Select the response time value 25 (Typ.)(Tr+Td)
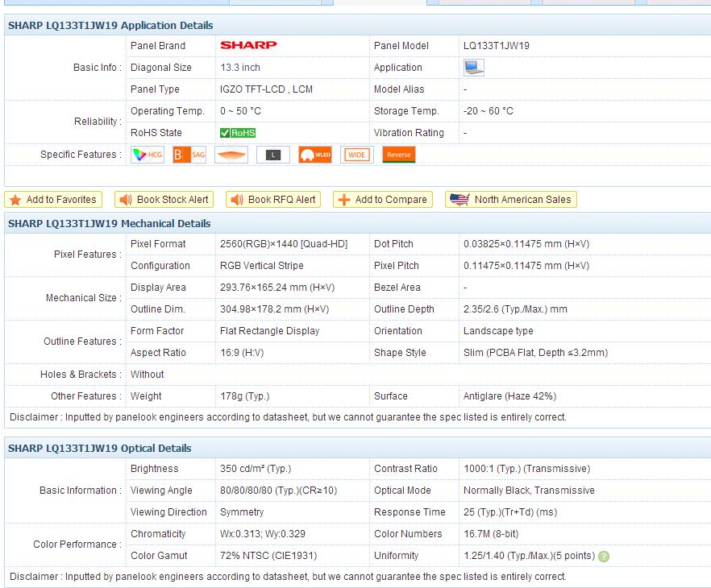 510,512
